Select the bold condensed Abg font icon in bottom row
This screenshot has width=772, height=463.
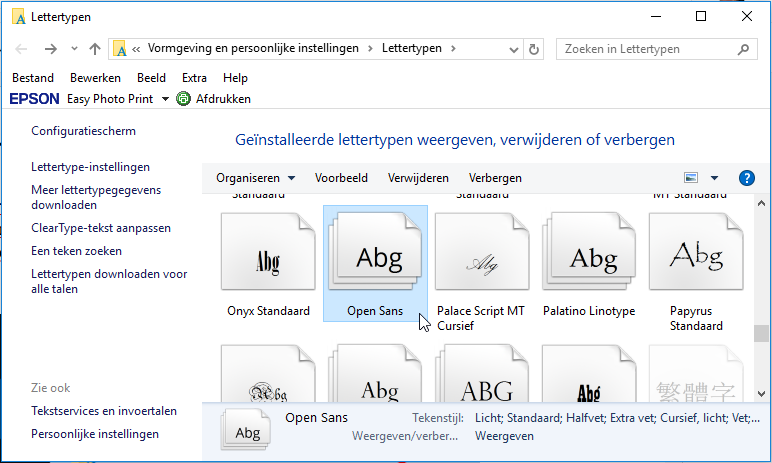pos(589,373)
